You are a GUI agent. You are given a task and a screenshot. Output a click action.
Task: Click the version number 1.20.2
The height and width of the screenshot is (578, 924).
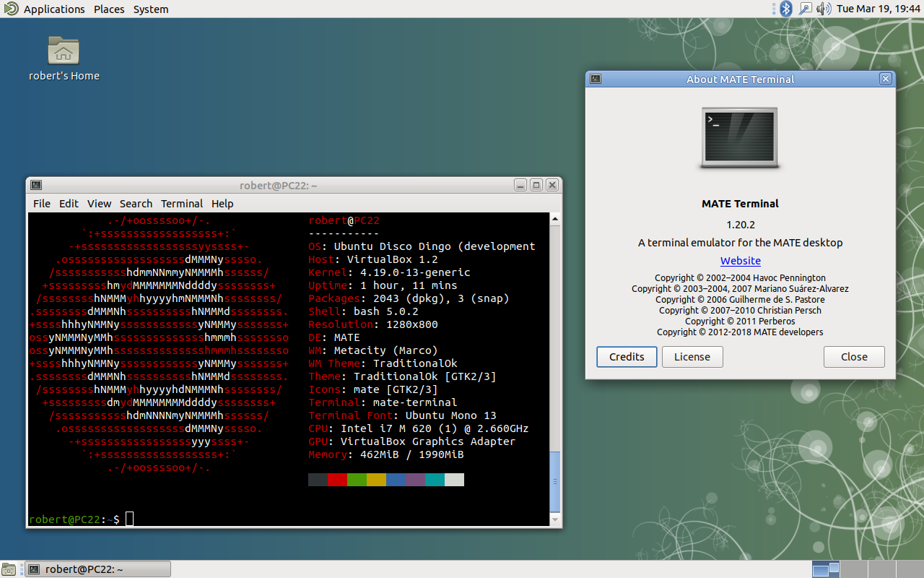coord(741,225)
